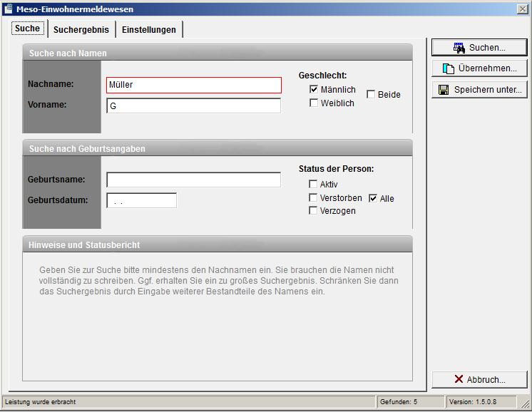Click the binoculars icon on Suchen button
This screenshot has height=412, width=532.
click(x=459, y=48)
